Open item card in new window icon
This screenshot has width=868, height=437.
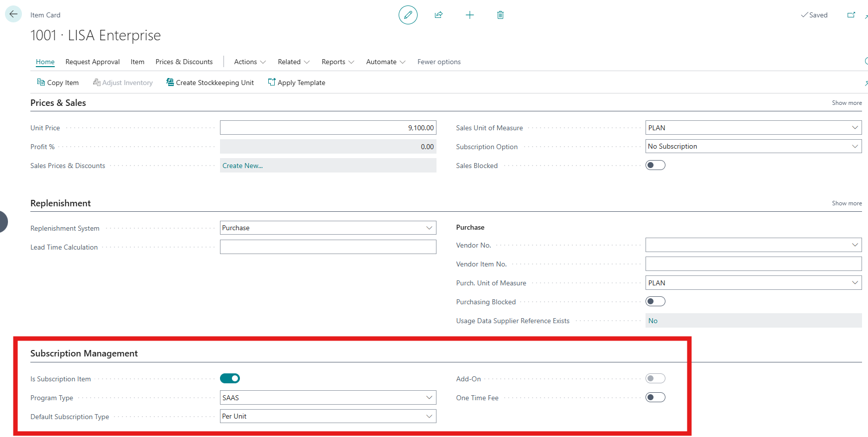coord(851,15)
